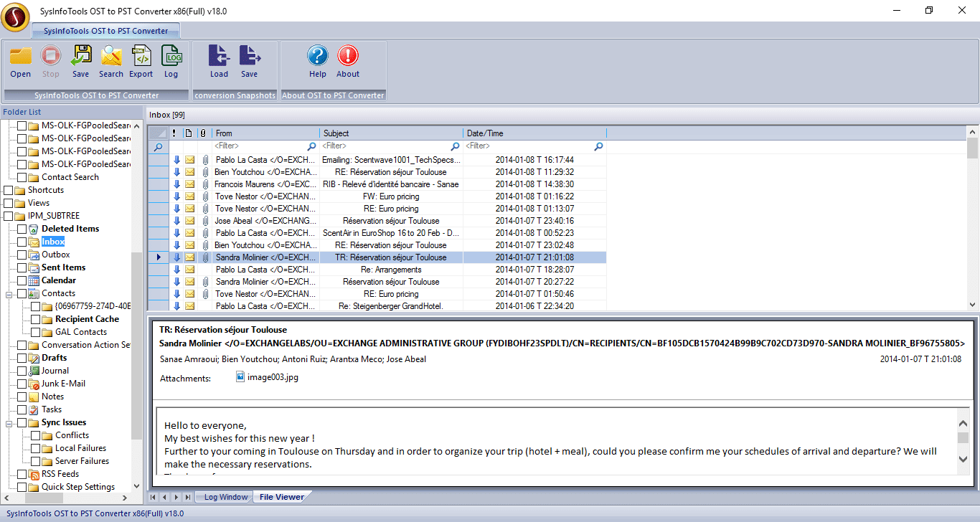
Task: Click the Calendar folder icon
Action: [34, 280]
